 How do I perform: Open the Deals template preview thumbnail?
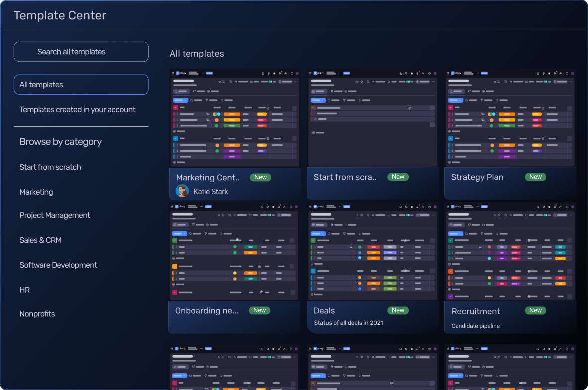click(x=372, y=252)
